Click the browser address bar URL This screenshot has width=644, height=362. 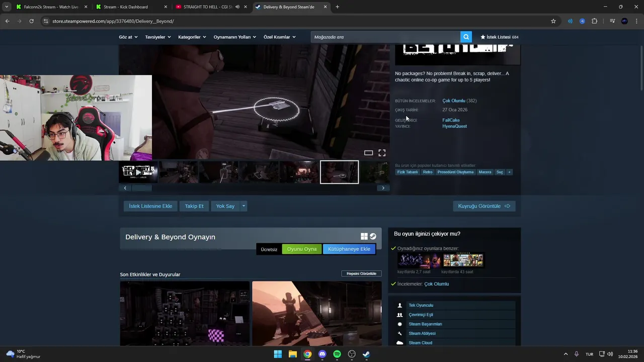113,21
